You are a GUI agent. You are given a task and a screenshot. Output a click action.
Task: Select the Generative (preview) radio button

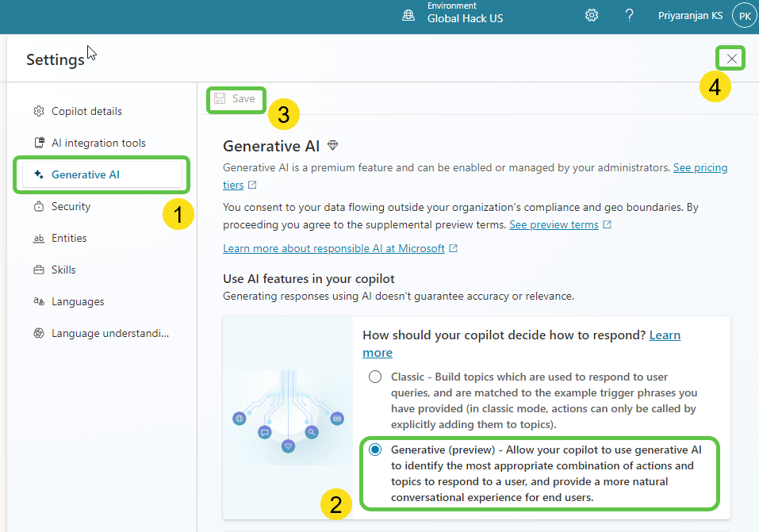(375, 450)
